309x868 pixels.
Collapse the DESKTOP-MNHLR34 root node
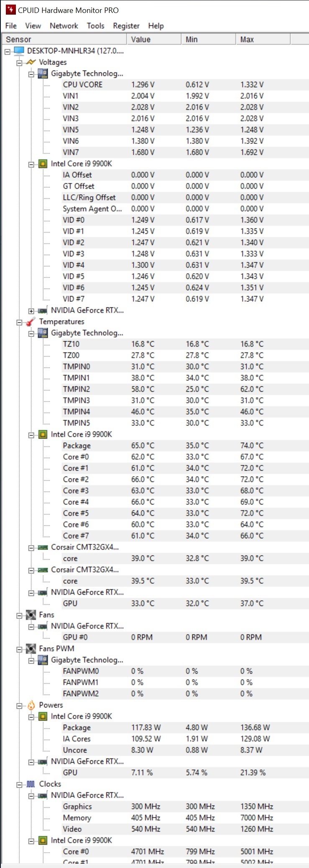click(x=7, y=51)
